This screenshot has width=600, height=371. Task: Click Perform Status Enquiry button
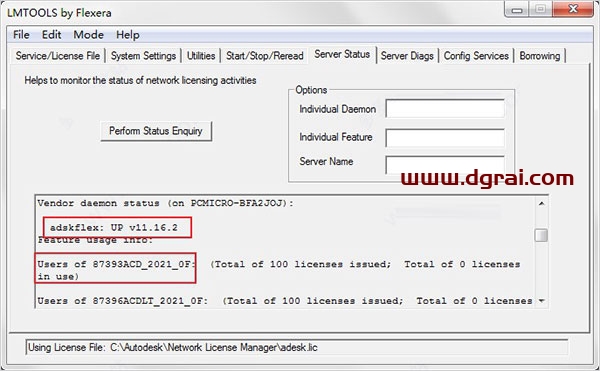click(x=156, y=131)
